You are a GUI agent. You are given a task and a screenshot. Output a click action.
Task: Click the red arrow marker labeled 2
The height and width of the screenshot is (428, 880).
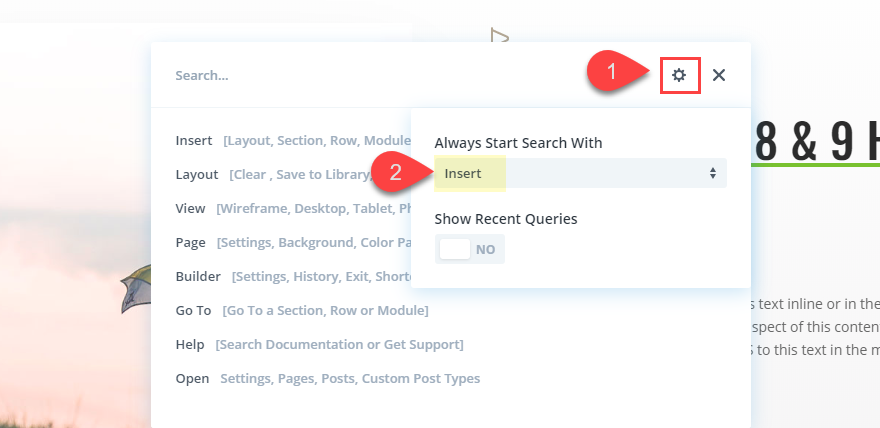395,172
